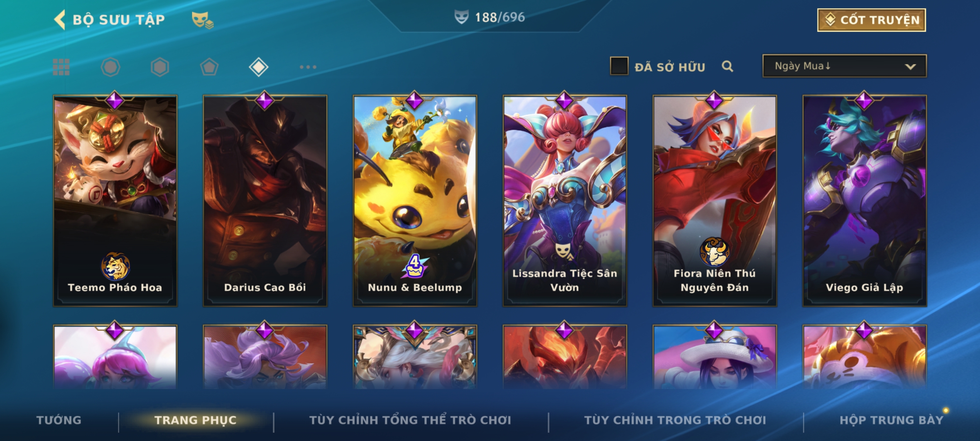Image resolution: width=980 pixels, height=441 pixels.
Task: Select the Darius Cao Bồi skin card
Action: coord(265,201)
